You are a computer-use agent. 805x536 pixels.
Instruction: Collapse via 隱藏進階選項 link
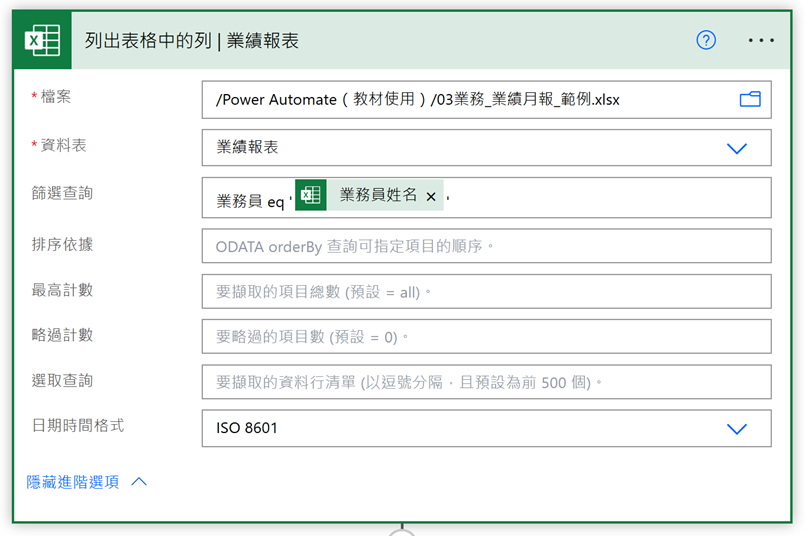coord(73,482)
